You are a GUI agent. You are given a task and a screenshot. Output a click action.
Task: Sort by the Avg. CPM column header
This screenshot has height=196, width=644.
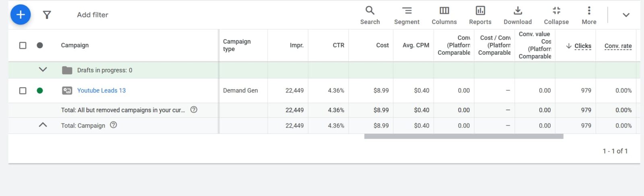(x=416, y=45)
